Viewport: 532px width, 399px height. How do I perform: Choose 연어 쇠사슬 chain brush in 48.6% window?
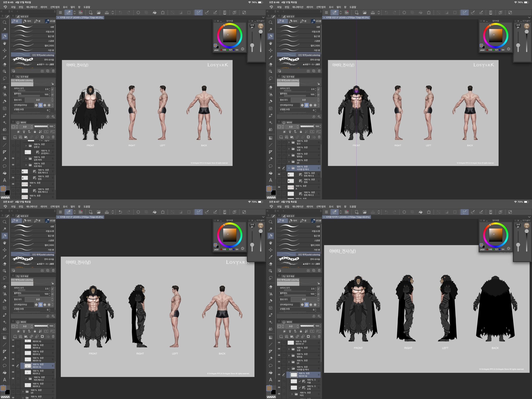click(x=299, y=259)
